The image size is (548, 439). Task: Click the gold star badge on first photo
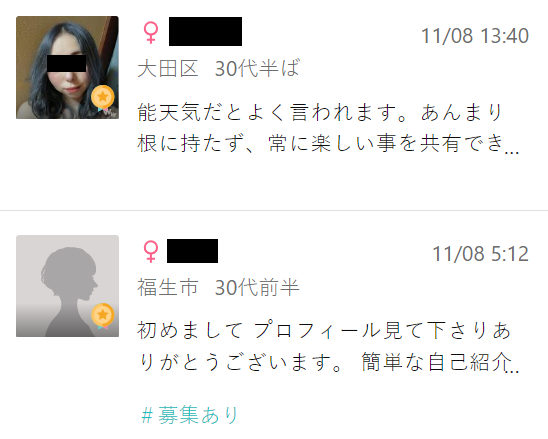coord(103,97)
